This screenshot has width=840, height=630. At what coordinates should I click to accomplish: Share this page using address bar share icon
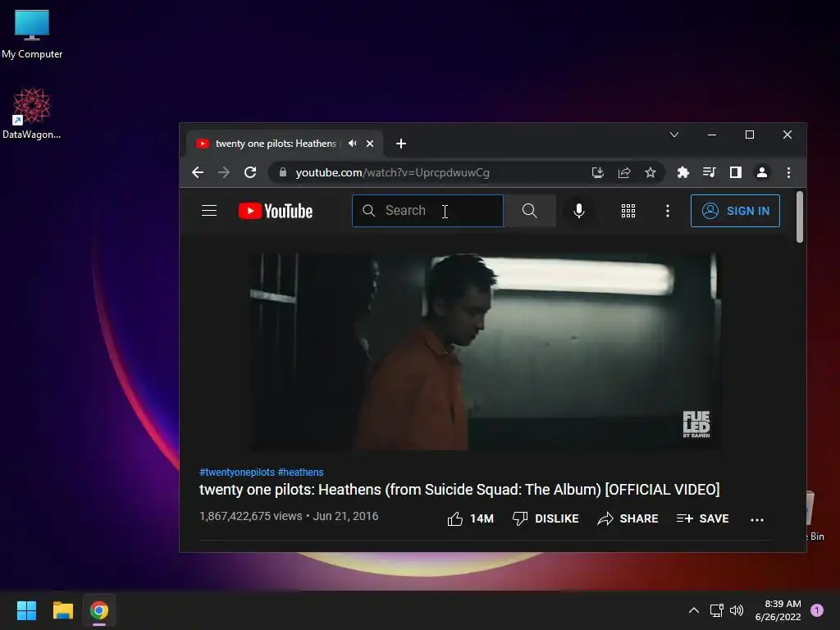pyautogui.click(x=624, y=172)
